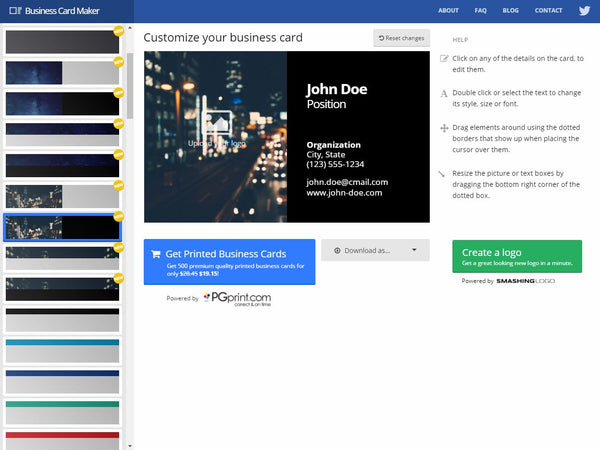Select the city lights top with black bottom template

click(62, 289)
